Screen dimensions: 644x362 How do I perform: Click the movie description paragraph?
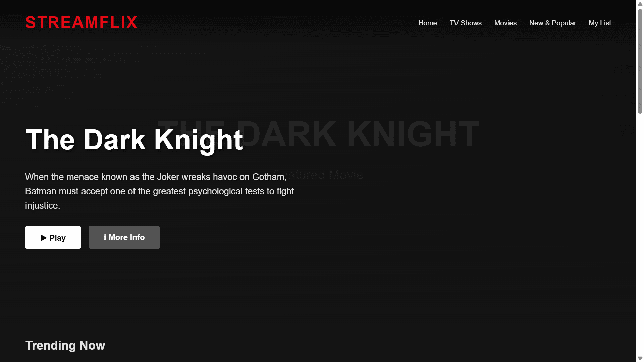coord(159,191)
